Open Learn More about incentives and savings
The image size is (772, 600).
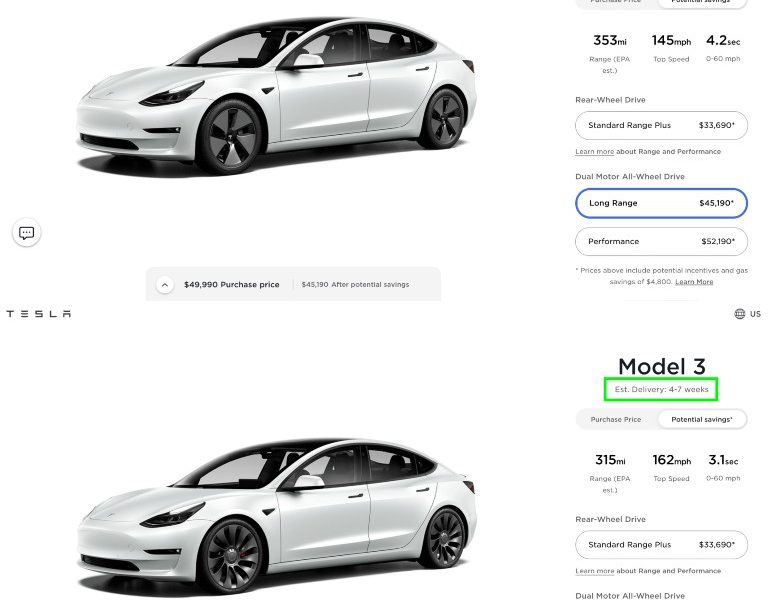pos(694,282)
